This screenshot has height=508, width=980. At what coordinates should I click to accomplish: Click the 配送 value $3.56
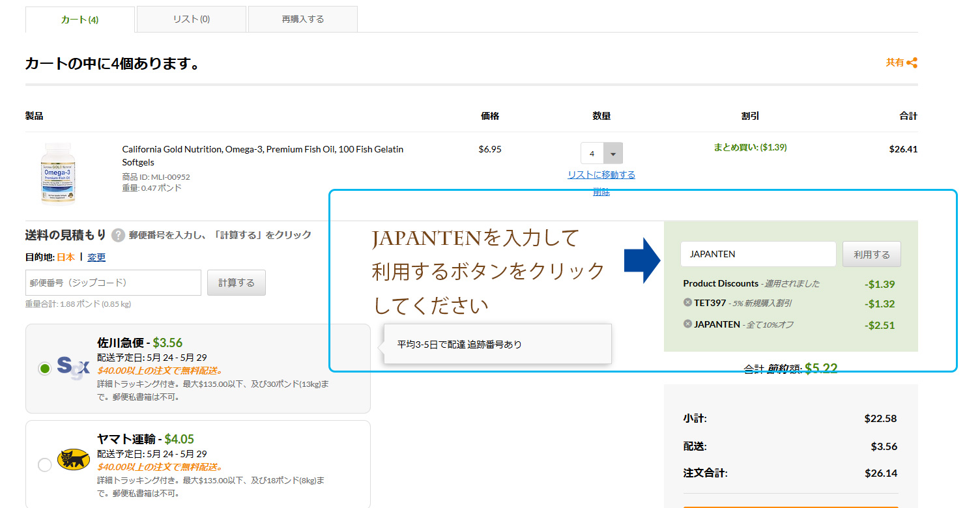(884, 447)
